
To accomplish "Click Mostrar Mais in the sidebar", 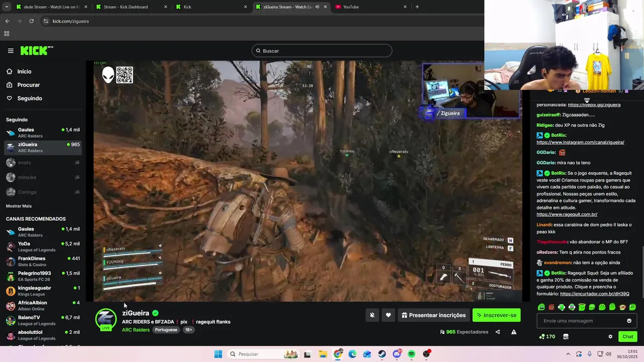I will 19,206.
